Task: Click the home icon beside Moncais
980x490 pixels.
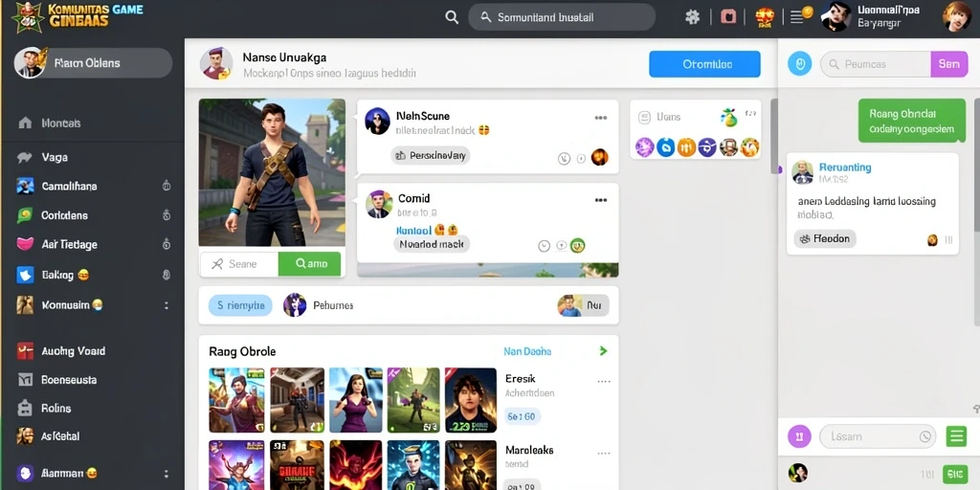Action: [25, 122]
